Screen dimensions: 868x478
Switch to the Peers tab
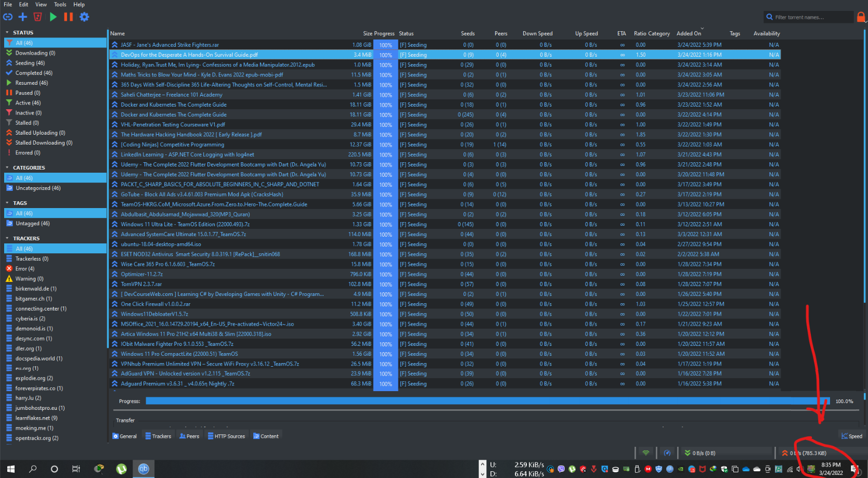[189, 436]
